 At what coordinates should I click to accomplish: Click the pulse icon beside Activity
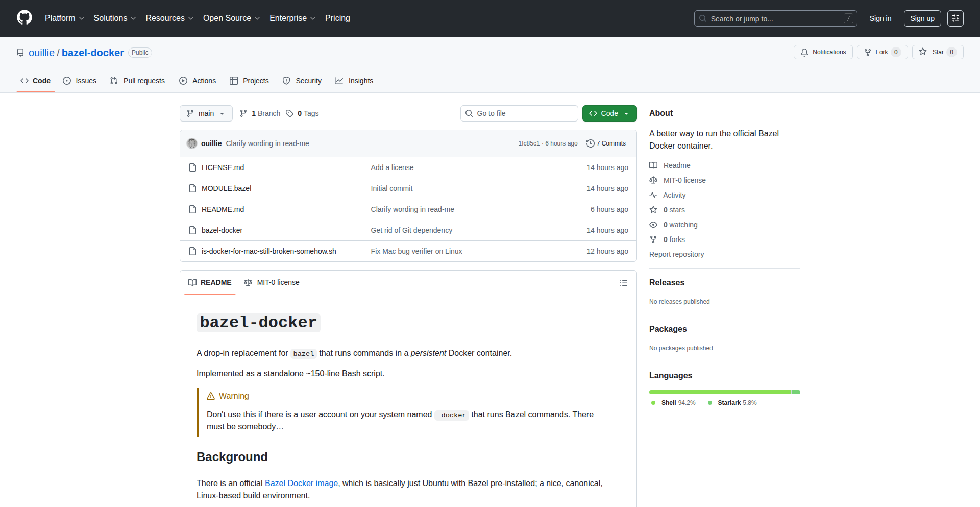(x=653, y=195)
